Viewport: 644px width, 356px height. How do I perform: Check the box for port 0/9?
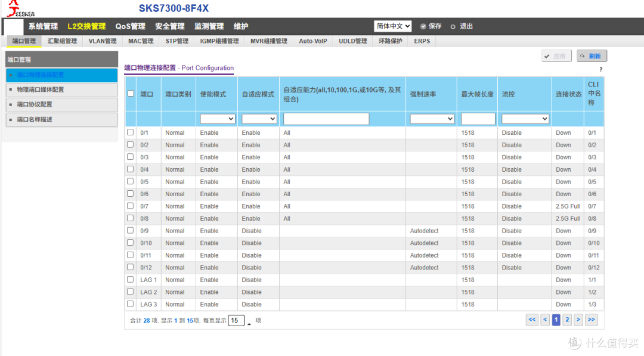pyautogui.click(x=130, y=230)
